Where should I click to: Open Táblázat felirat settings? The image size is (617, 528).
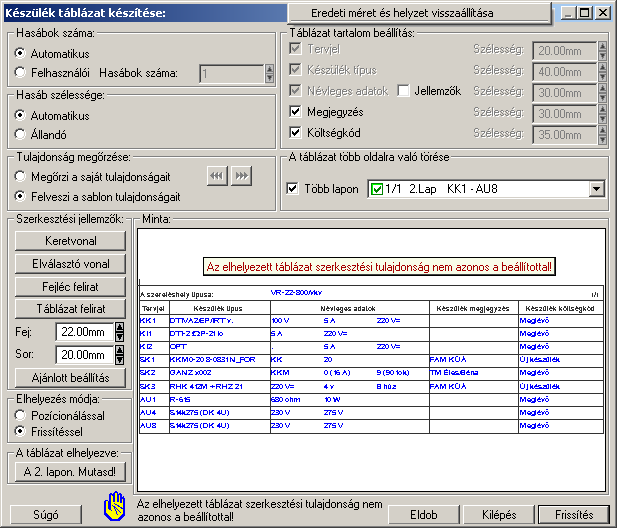pyautogui.click(x=70, y=309)
